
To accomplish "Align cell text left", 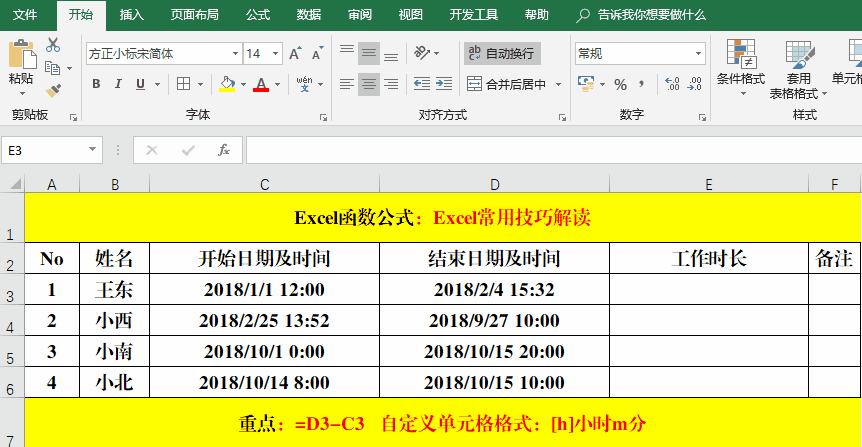I will coord(347,84).
